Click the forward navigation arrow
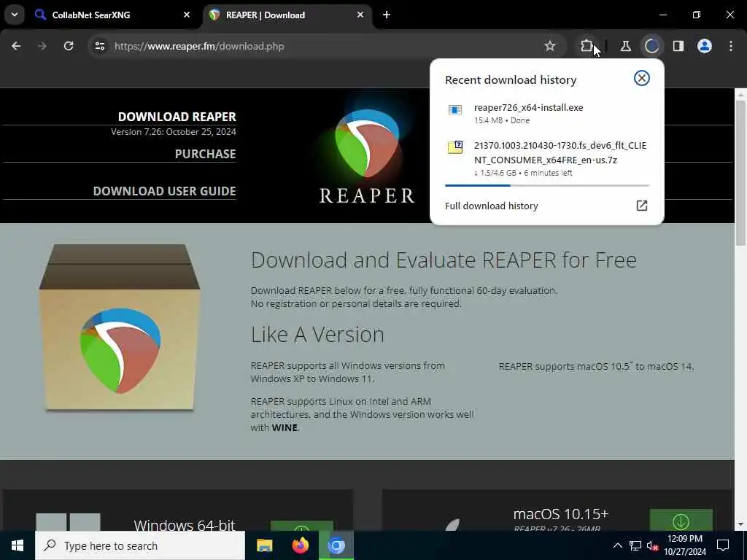Viewport: 747px width, 560px height. (42, 46)
